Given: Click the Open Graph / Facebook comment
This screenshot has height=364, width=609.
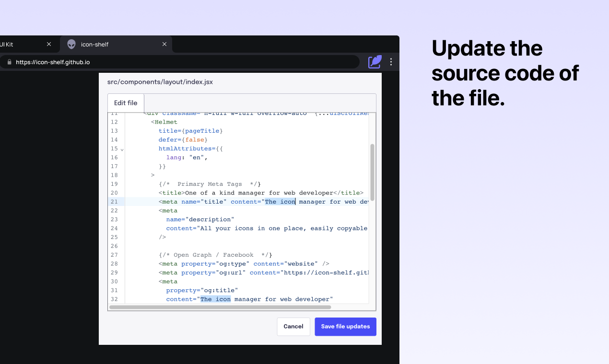Looking at the screenshot, I should (215, 255).
